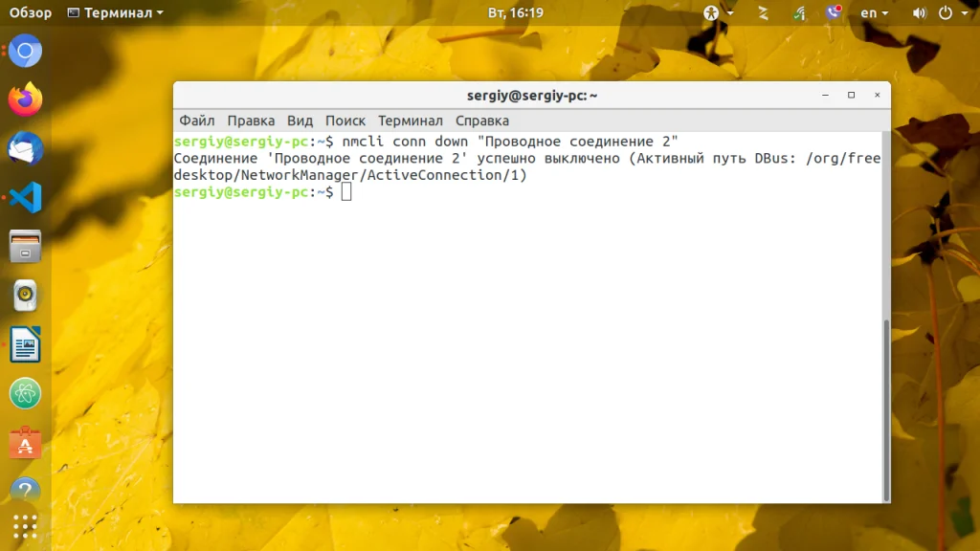
Task: Open the Поиск menu
Action: (x=345, y=121)
